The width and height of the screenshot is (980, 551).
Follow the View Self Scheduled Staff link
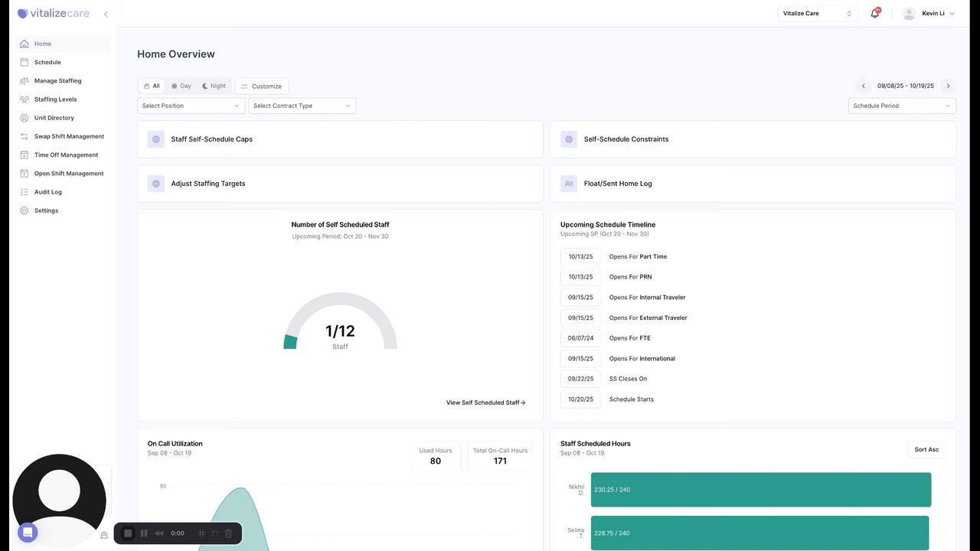[x=485, y=403]
